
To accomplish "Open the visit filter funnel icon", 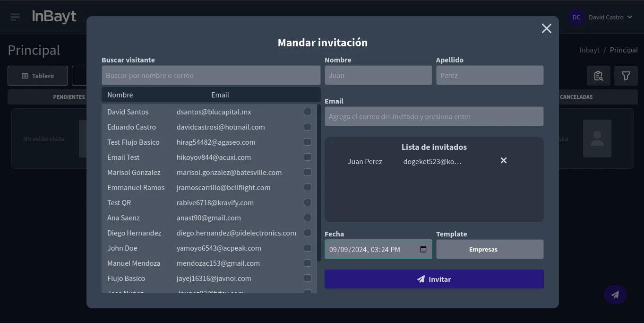I will [x=626, y=76].
